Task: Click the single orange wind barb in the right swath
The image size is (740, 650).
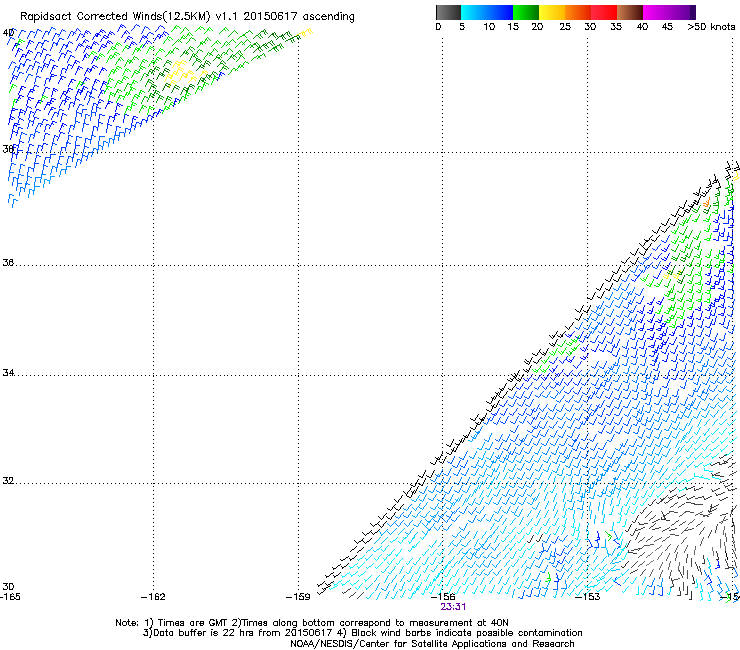Action: [706, 203]
